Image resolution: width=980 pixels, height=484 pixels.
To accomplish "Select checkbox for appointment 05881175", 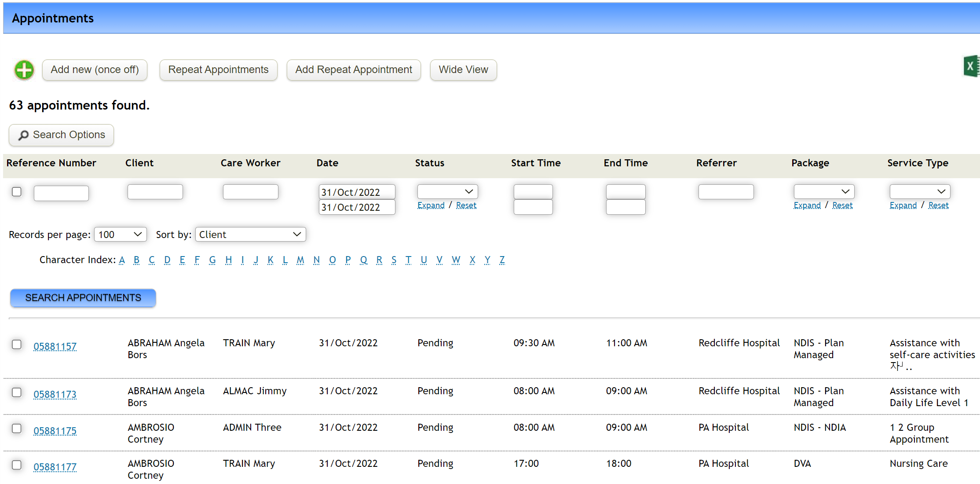I will [x=17, y=429].
